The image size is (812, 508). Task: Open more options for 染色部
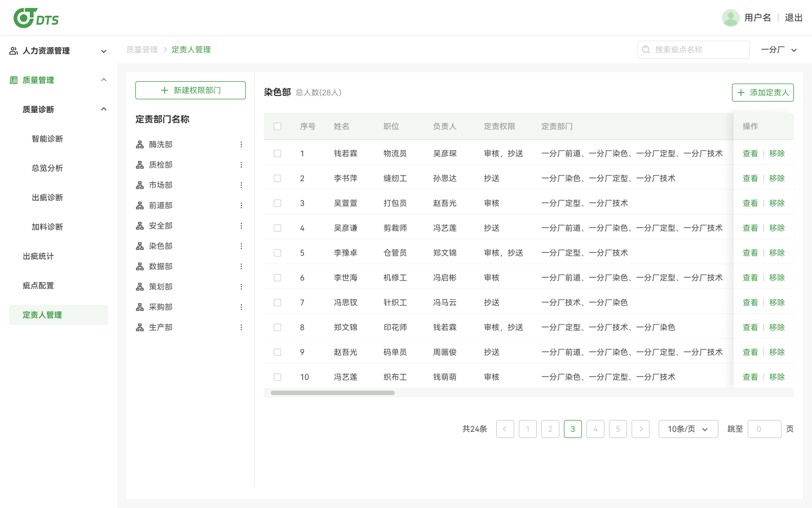[x=241, y=246]
